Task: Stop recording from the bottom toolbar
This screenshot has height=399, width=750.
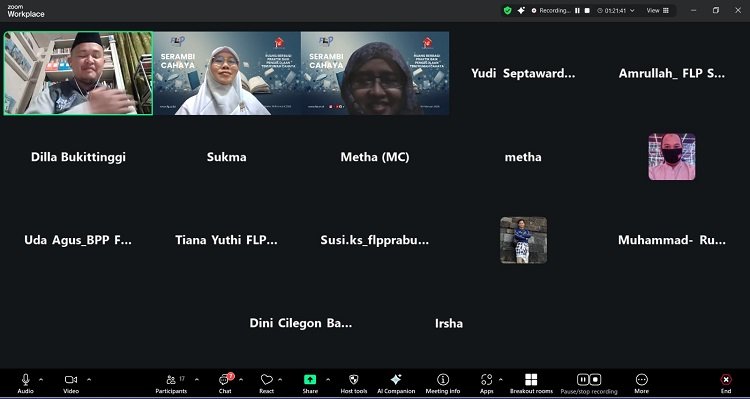Action: tap(595, 379)
